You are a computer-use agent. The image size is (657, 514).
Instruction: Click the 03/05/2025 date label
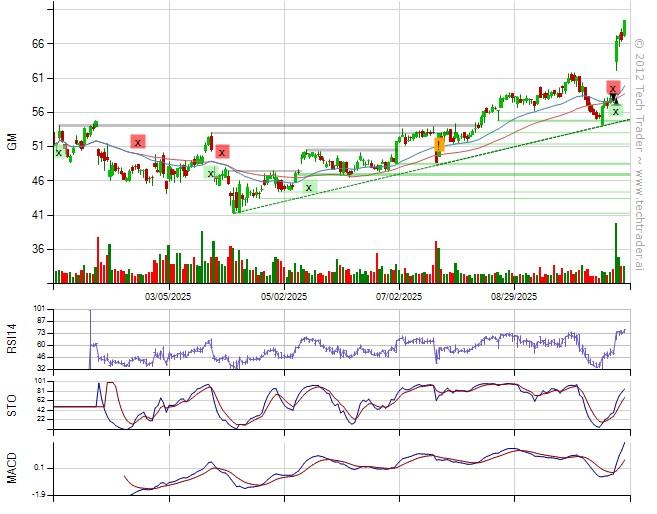coord(168,297)
